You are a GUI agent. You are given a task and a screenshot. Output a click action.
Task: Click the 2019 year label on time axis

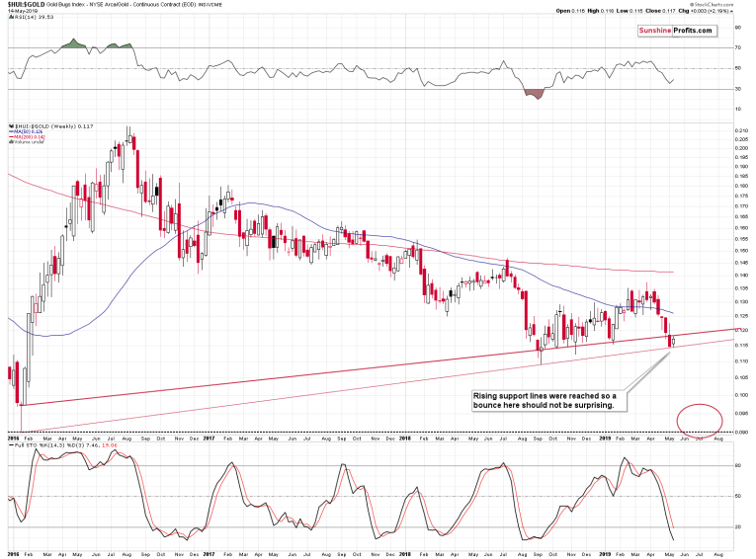(605, 436)
